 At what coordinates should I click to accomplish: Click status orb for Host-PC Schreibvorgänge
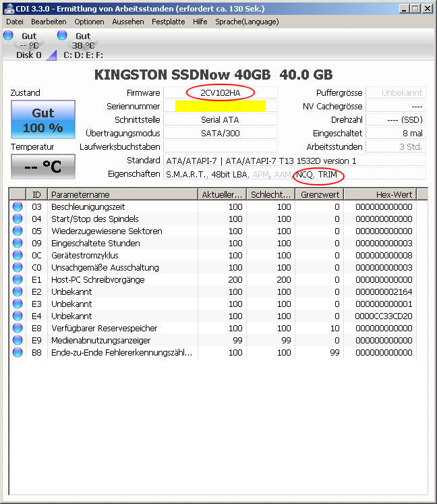18,279
